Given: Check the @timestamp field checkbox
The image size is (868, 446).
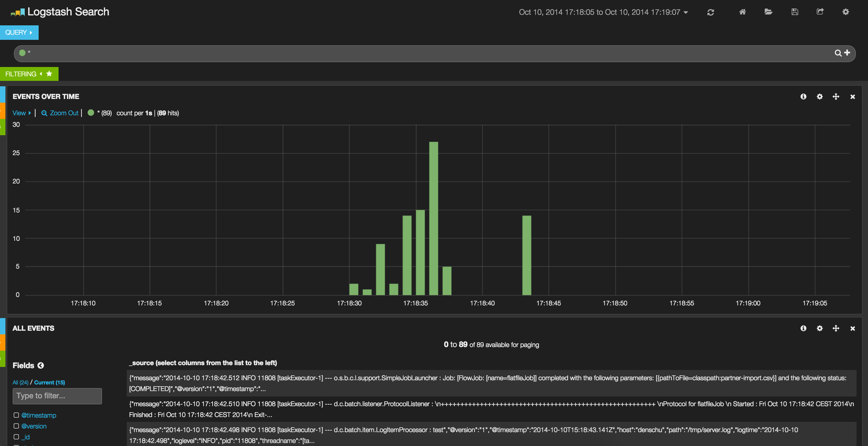Looking at the screenshot, I should click(16, 415).
